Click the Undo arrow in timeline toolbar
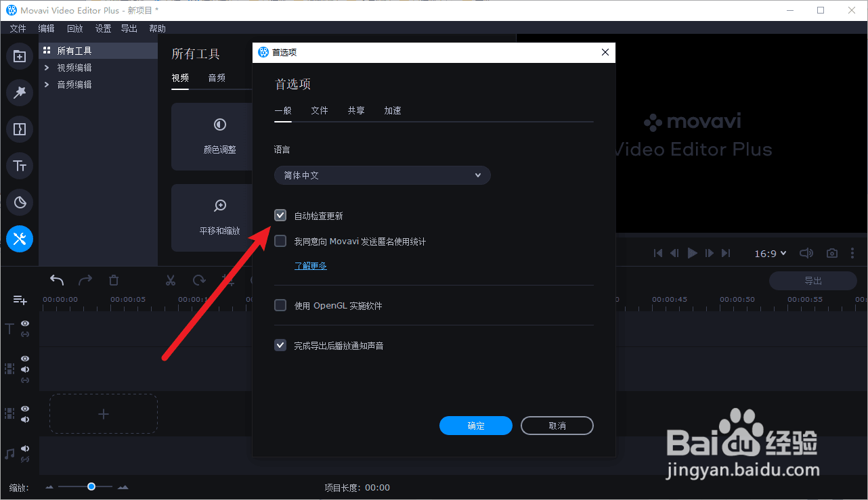The image size is (868, 500). click(x=58, y=280)
